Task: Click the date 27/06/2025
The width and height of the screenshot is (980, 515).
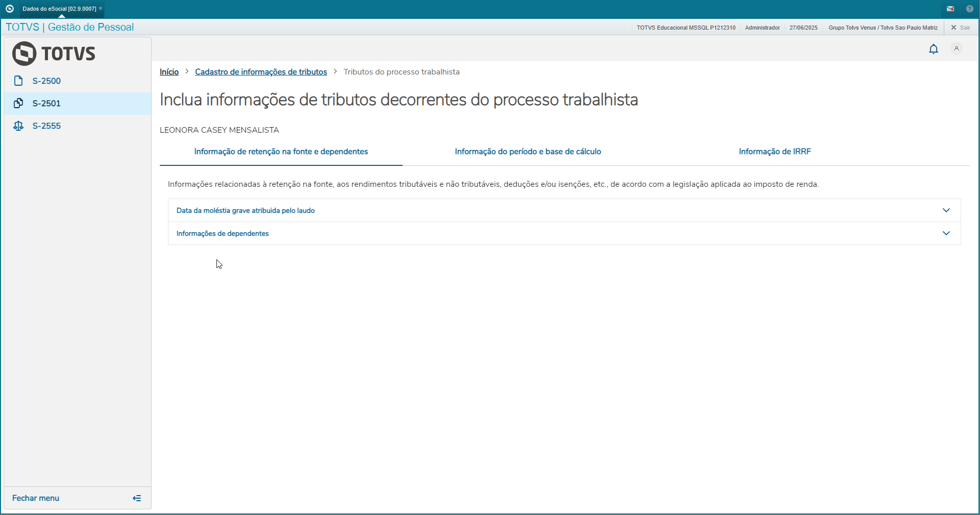Action: pos(803,28)
